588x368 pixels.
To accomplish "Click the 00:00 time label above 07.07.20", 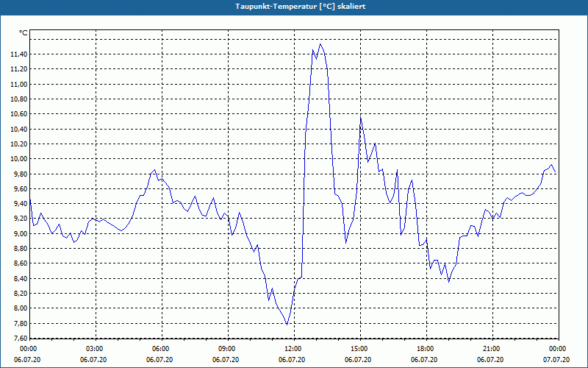I will pos(558,349).
